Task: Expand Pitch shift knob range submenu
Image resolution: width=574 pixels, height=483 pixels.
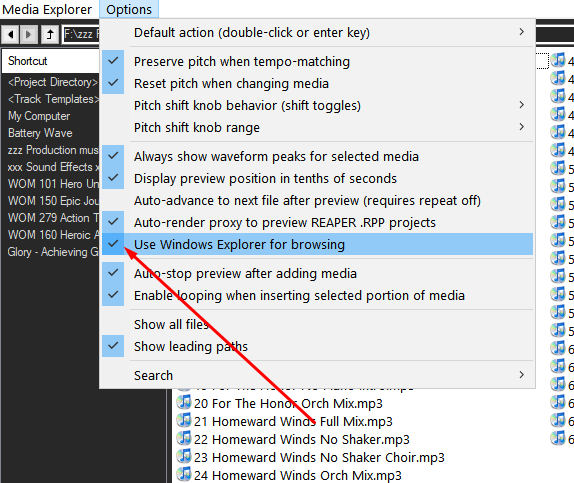Action: click(x=317, y=127)
